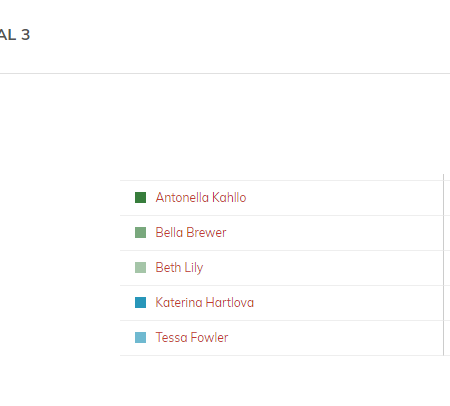This screenshot has height=406, width=450.
Task: Open the Bella Brewer name link
Action: [191, 232]
